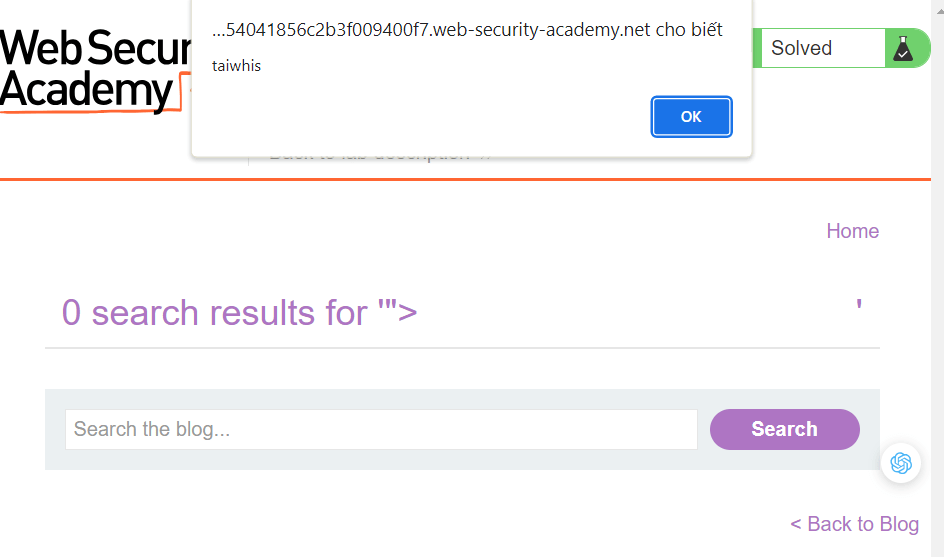The image size is (944, 557).
Task: Click the Solved lab status label
Action: [x=802, y=48]
